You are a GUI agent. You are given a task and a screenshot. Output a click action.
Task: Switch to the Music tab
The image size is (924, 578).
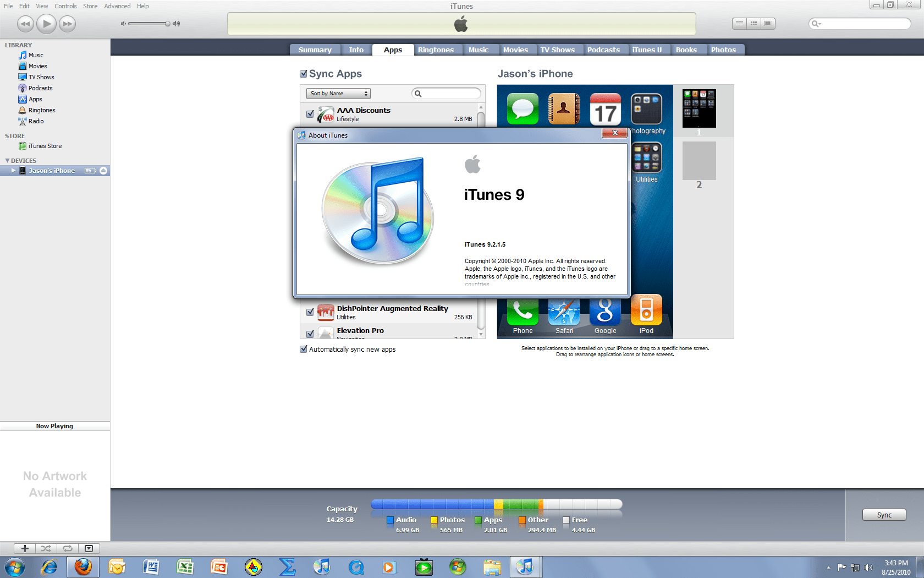(478, 50)
